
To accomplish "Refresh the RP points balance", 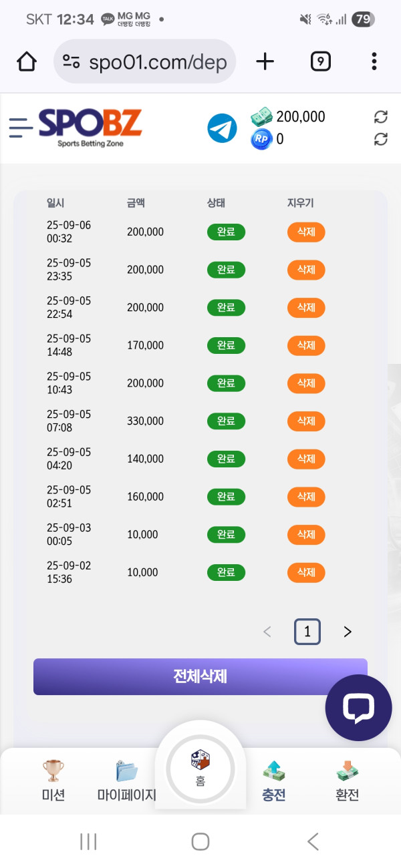I will click(x=380, y=139).
